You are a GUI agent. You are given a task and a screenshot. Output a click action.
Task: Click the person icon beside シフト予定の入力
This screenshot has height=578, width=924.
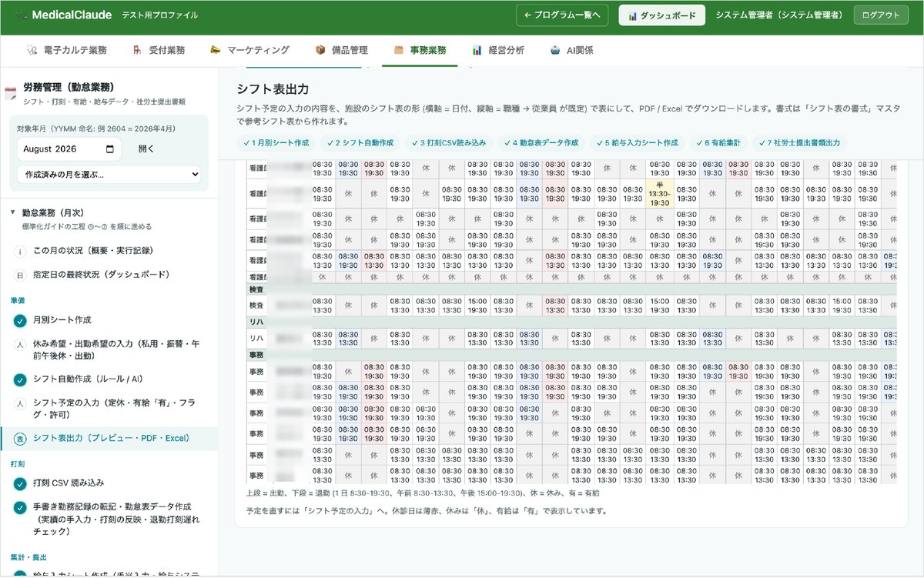pos(20,403)
